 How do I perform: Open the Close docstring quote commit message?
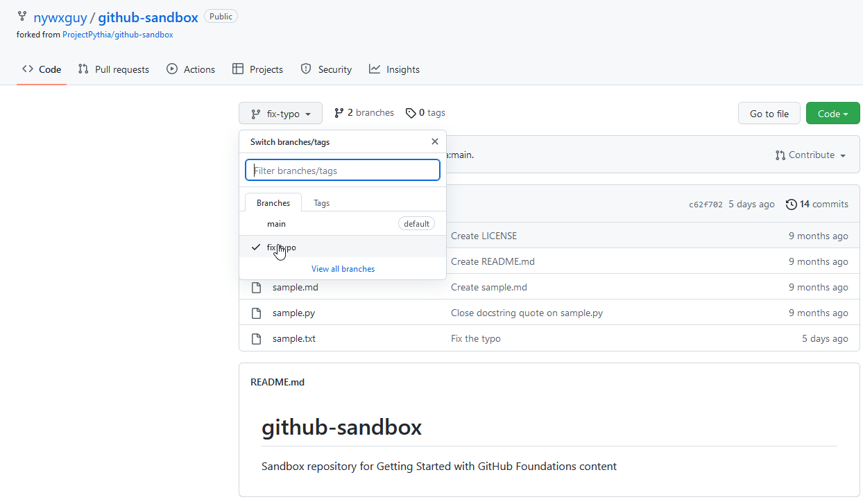click(527, 313)
